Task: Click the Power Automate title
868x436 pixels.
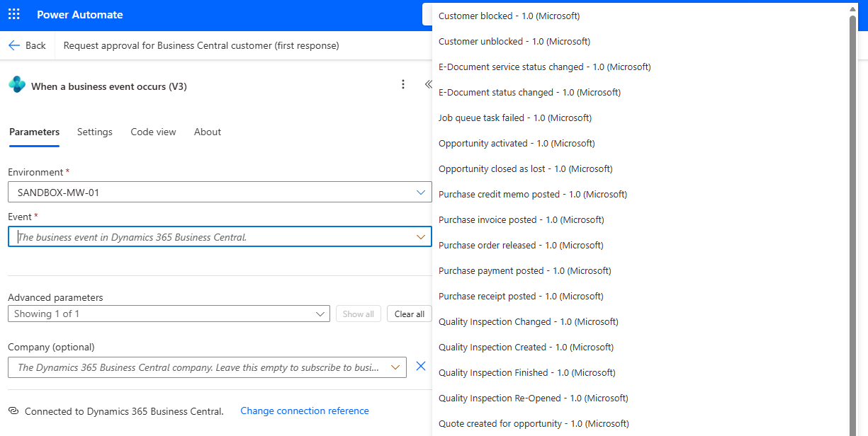Action: click(79, 15)
